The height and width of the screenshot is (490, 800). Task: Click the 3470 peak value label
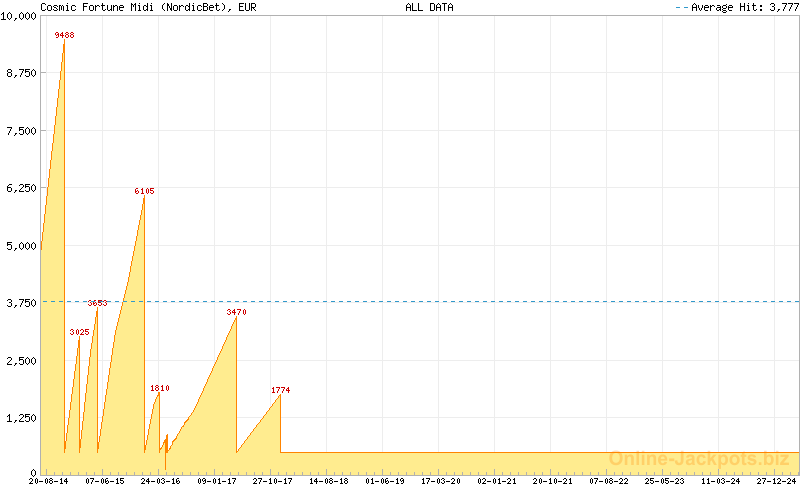click(x=236, y=313)
